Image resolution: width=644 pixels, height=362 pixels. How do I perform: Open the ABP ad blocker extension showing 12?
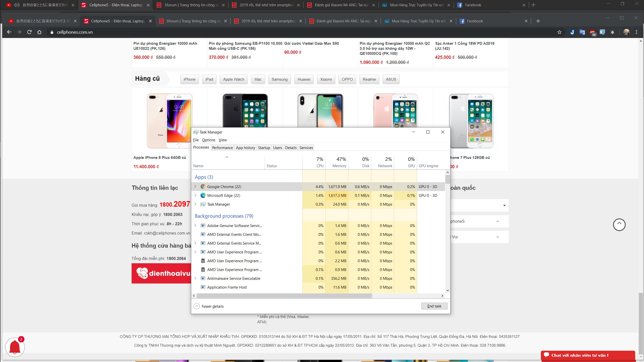(x=592, y=32)
